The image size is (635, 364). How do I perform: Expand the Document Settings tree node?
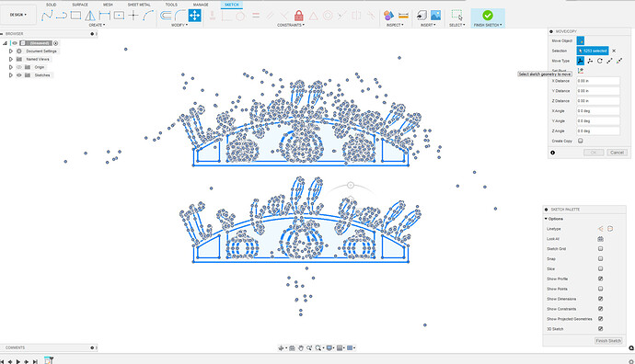pos(11,51)
